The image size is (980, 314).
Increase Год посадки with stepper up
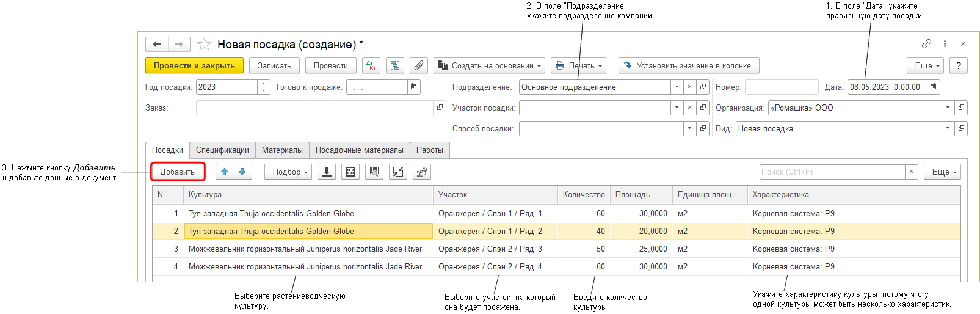pyautogui.click(x=263, y=84)
